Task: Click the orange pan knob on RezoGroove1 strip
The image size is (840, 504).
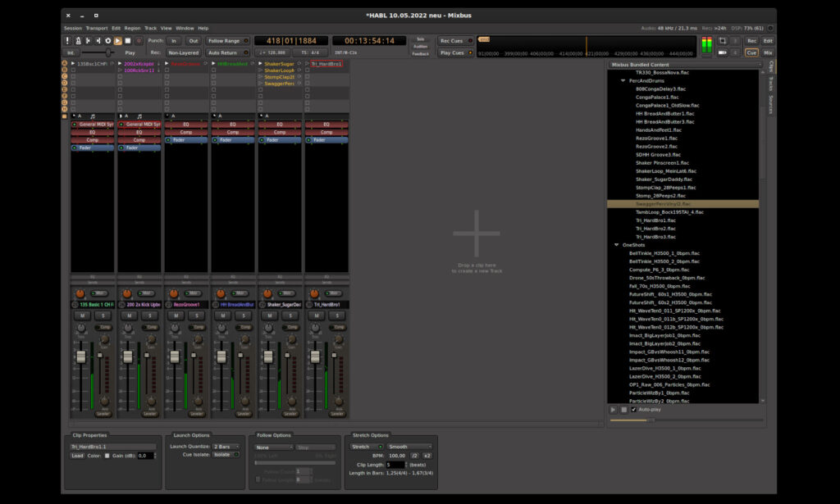Action: [174, 293]
